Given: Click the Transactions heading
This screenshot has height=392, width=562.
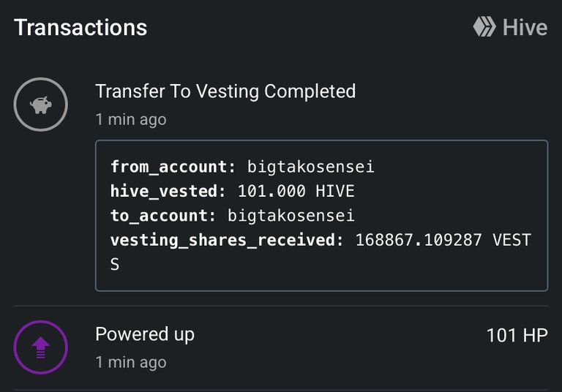Looking at the screenshot, I should 80,28.
